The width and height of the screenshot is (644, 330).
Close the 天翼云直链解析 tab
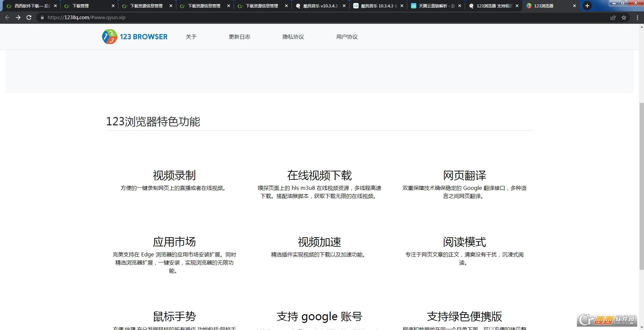point(460,6)
